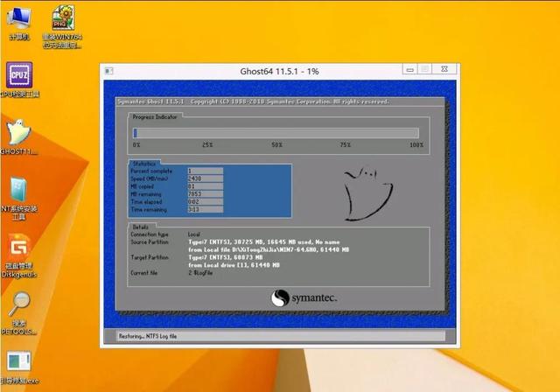Click the Current file '2 $LogFile' value
Image resolution: width=560 pixels, height=392 pixels.
point(200,273)
